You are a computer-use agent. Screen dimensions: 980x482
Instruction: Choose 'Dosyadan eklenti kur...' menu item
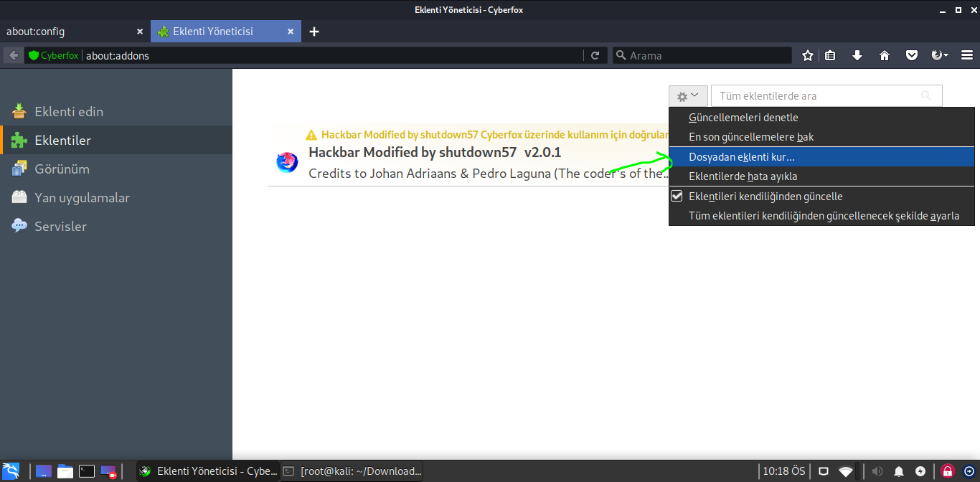click(821, 156)
